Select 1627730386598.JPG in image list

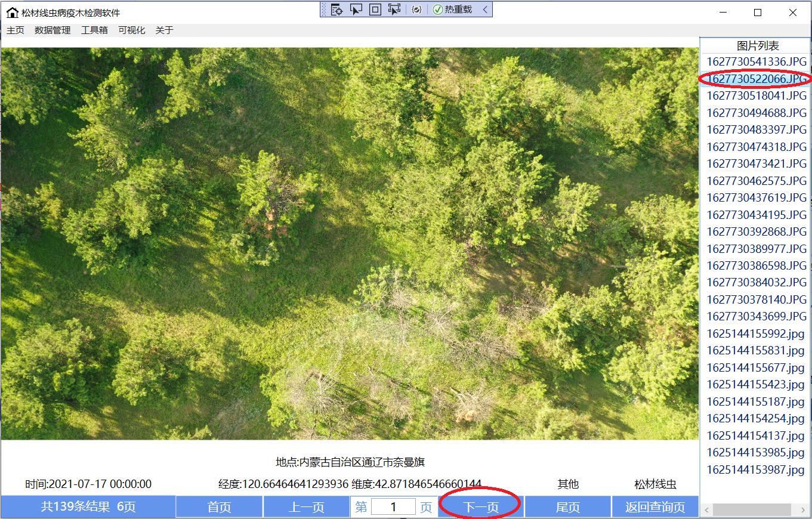(x=756, y=265)
